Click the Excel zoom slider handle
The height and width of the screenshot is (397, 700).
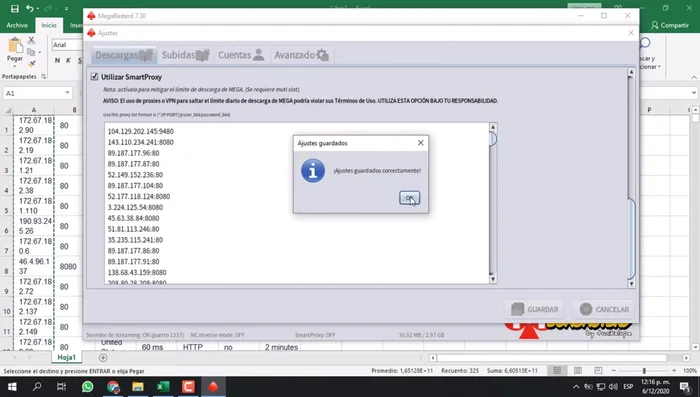pyautogui.click(x=644, y=371)
